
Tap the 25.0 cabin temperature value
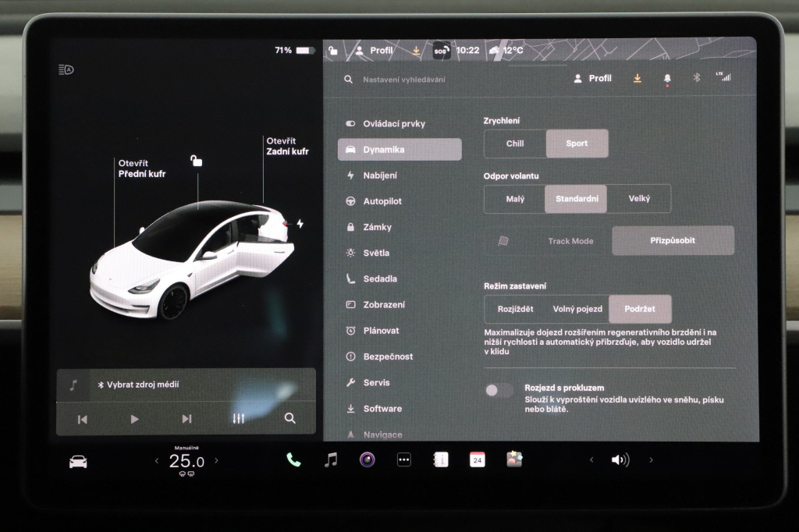click(x=186, y=461)
